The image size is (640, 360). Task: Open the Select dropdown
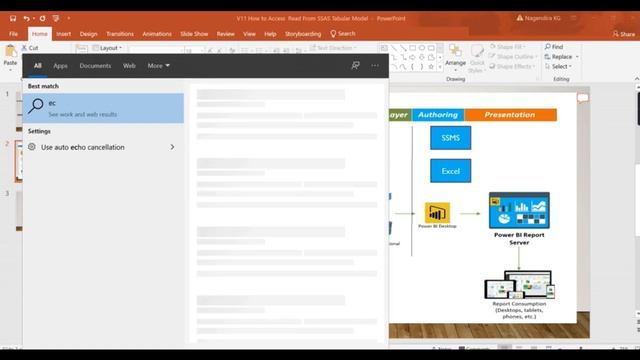pyautogui.click(x=558, y=66)
